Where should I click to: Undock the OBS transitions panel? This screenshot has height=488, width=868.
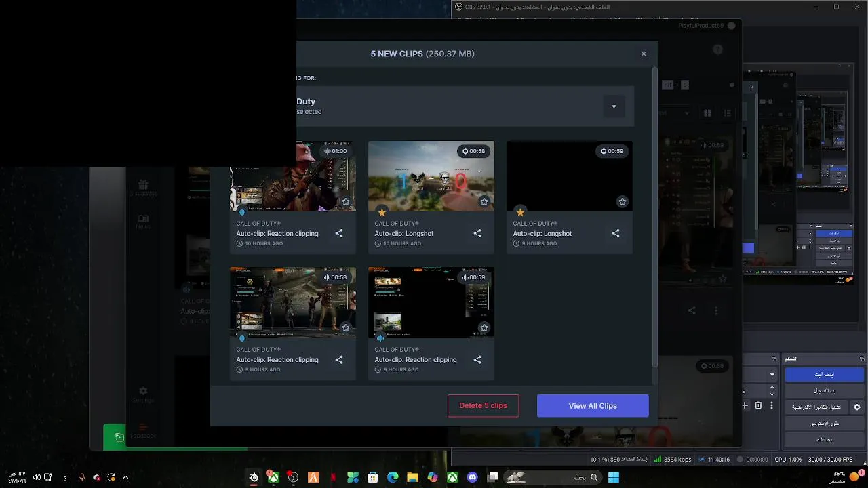coord(774,359)
